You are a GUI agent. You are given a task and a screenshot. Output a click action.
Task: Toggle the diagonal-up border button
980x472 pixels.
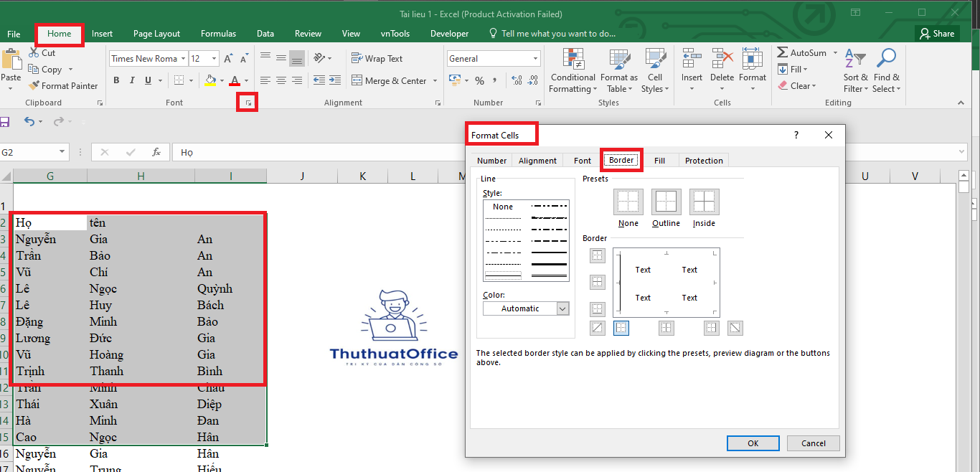(x=598, y=328)
